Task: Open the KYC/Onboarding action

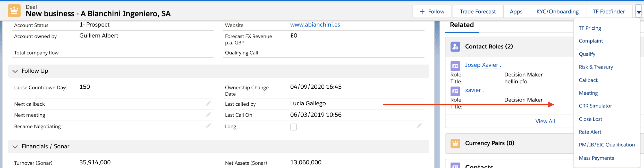Action: coord(557,12)
